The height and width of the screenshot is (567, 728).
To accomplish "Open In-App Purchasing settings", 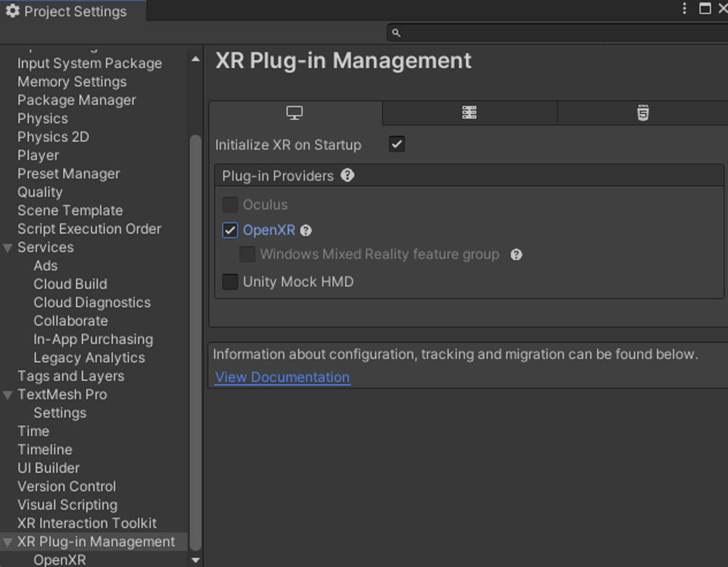I will 93,339.
